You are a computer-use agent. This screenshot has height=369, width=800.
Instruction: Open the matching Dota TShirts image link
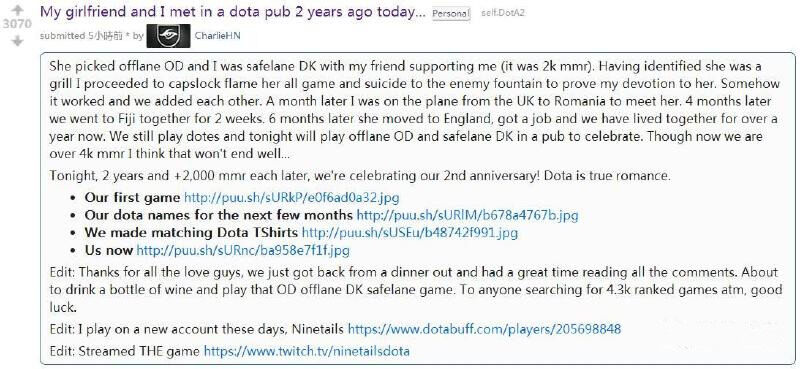410,233
